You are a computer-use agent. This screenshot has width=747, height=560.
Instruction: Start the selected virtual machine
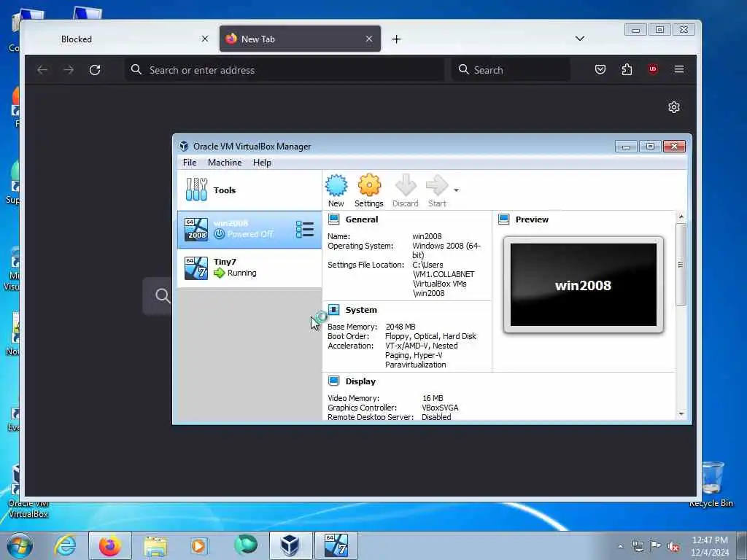point(436,190)
